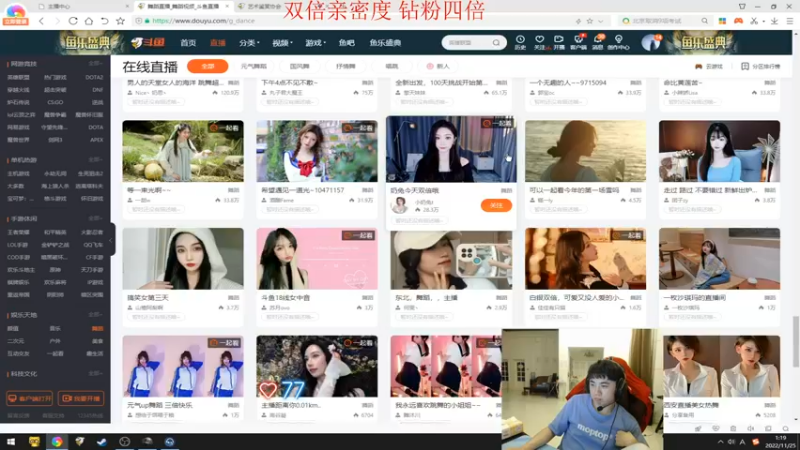Click the Douyu logo in the header
The image size is (800, 450).
pos(148,43)
